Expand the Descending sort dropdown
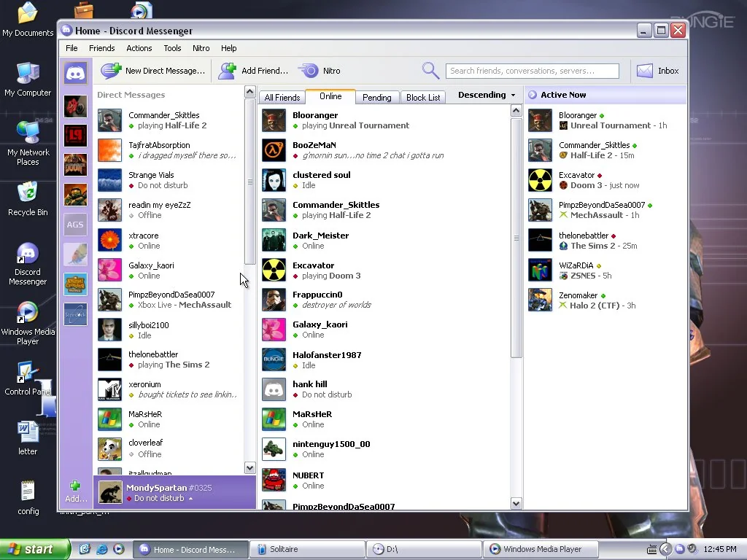Screen dimensions: 747x560 click(487, 96)
